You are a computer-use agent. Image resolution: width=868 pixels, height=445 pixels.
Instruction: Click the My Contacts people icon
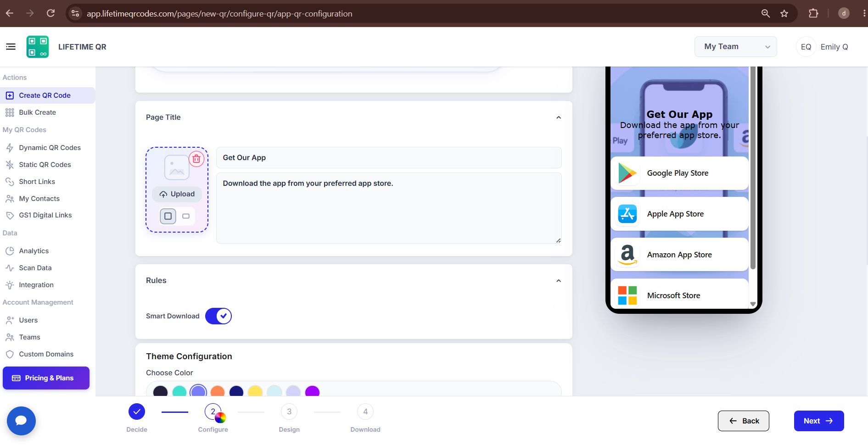[x=10, y=199]
